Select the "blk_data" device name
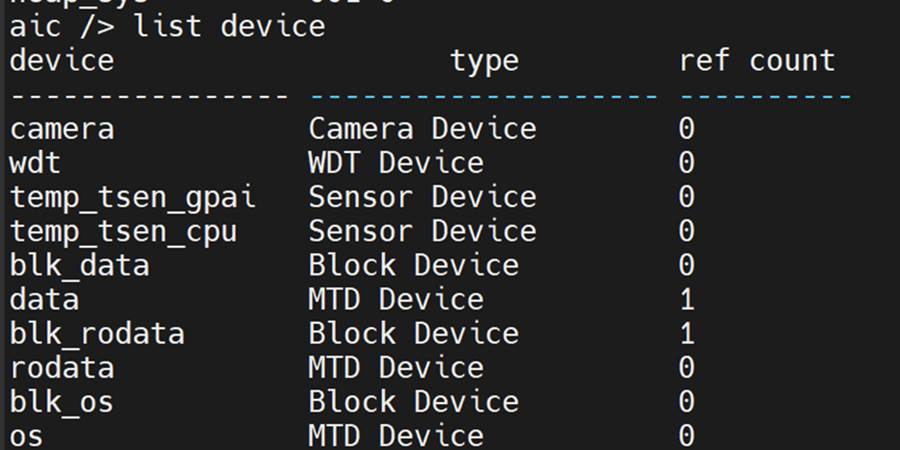900x450 pixels. pos(80,265)
